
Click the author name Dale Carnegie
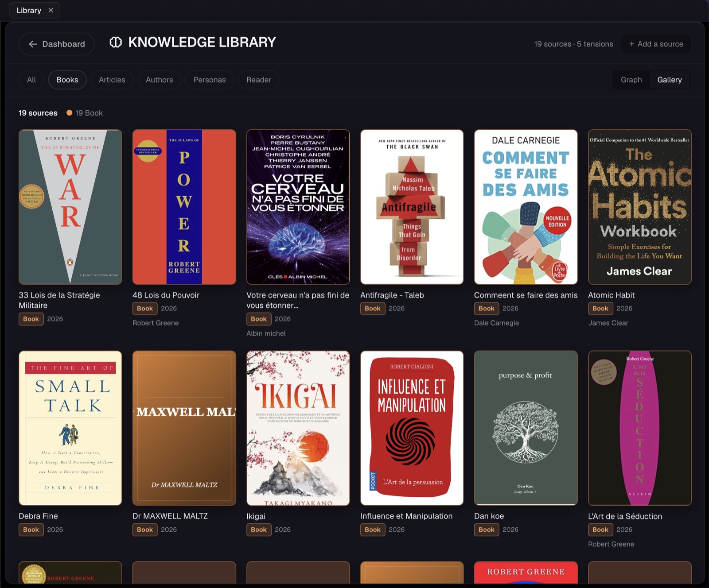click(496, 323)
